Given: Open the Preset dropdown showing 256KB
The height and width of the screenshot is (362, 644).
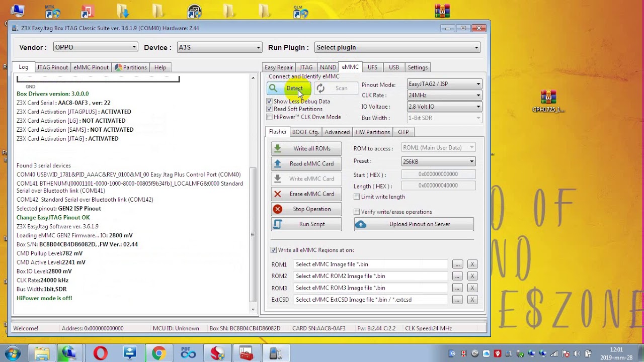Looking at the screenshot, I should point(438,161).
